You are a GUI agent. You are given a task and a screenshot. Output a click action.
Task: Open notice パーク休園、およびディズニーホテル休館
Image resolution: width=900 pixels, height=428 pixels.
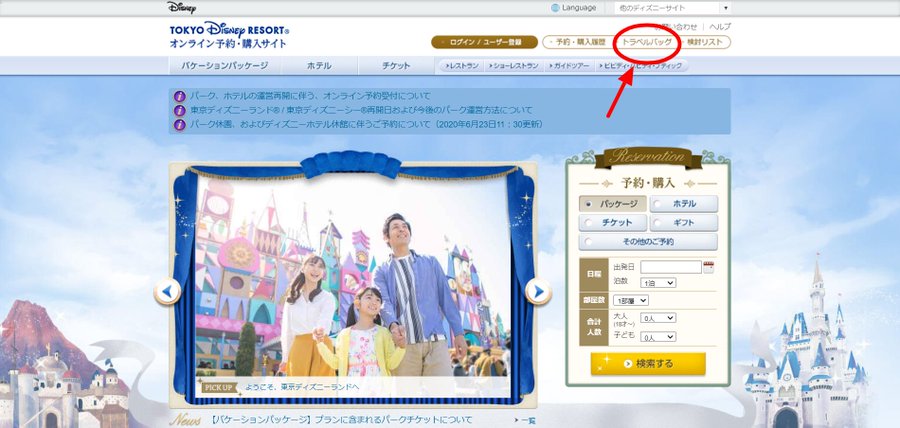tap(366, 124)
